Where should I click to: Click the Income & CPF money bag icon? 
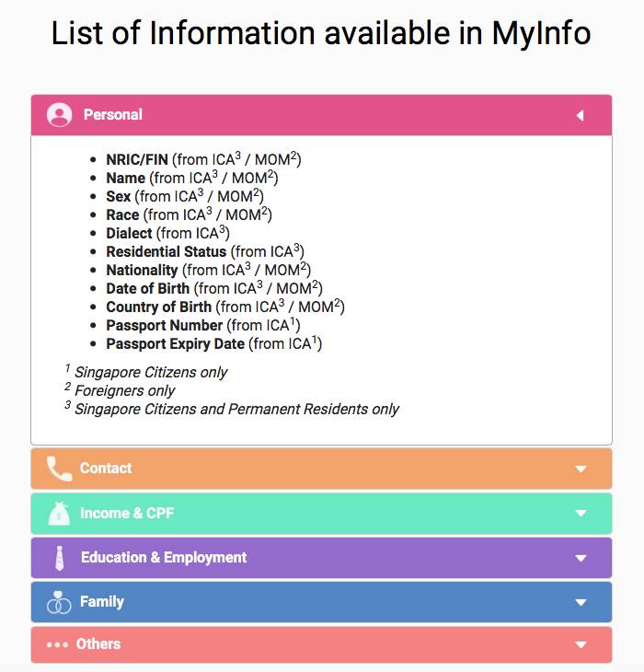(60, 514)
